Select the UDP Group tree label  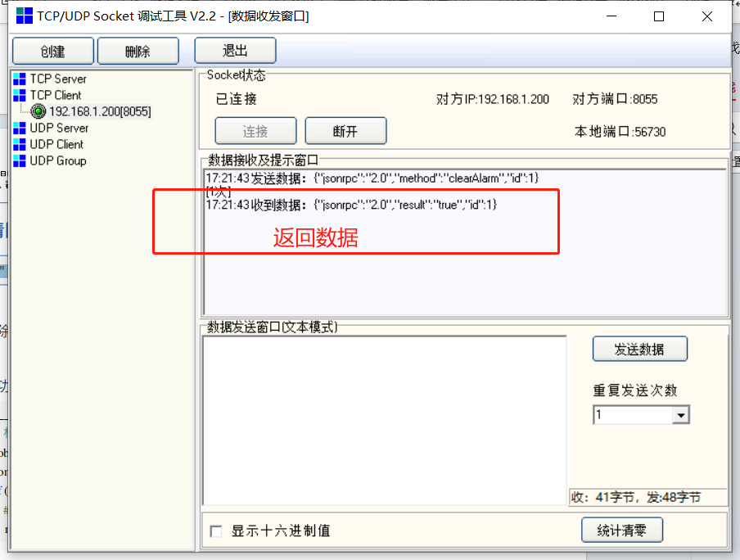tap(58, 161)
